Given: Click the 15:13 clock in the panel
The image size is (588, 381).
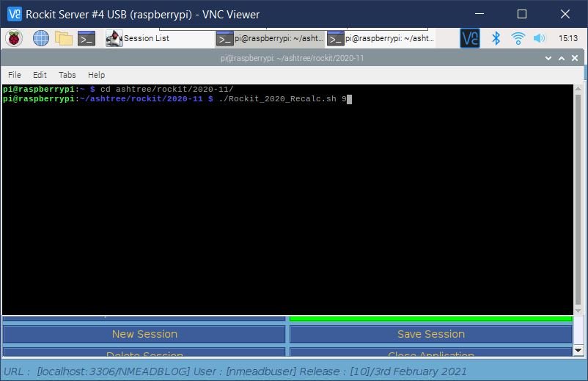Looking at the screenshot, I should (567, 38).
